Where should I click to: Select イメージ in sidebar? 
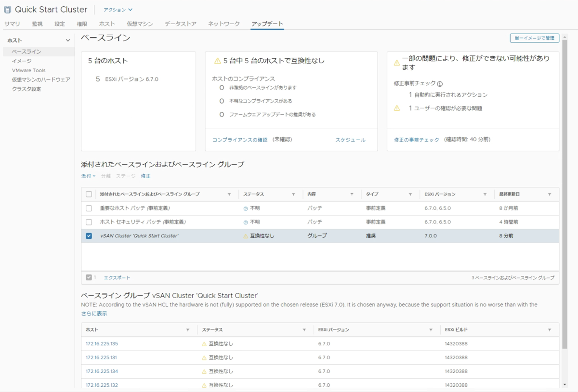(x=22, y=61)
